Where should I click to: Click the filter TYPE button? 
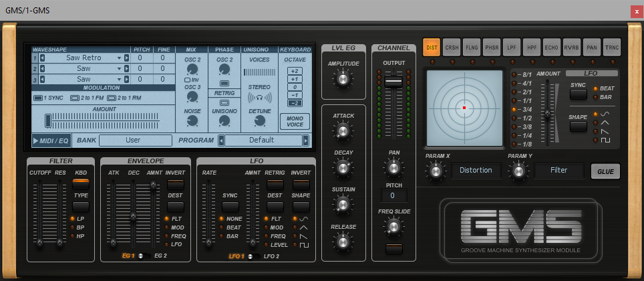tap(81, 207)
